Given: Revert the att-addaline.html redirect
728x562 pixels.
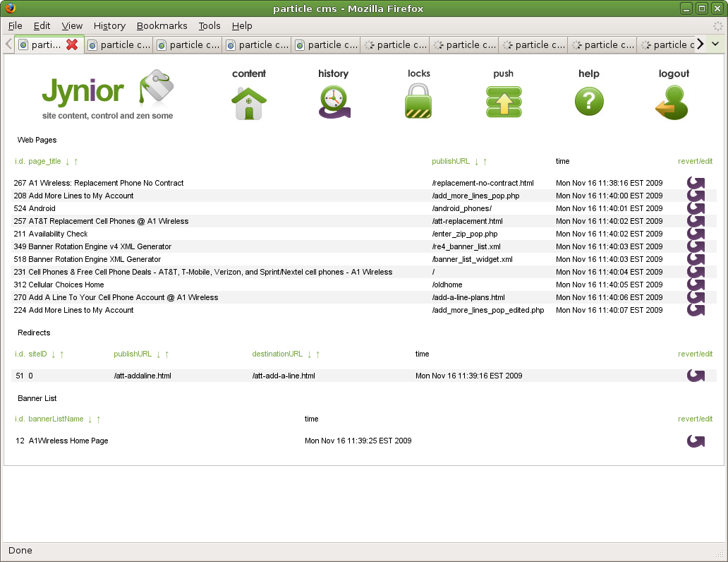Looking at the screenshot, I should tap(696, 376).
